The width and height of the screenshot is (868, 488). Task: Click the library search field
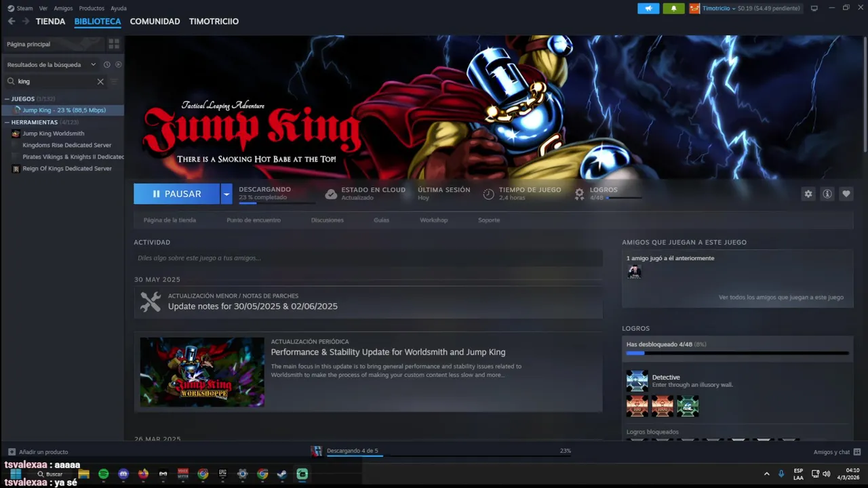(56, 81)
